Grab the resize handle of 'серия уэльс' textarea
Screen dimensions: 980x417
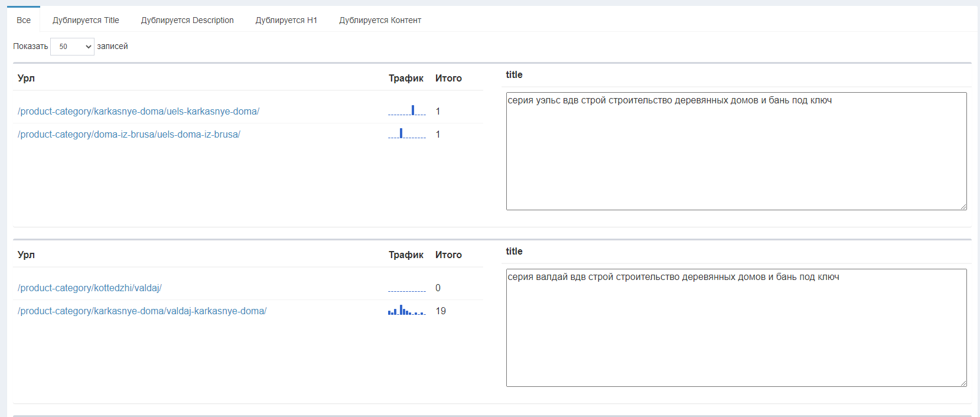963,207
